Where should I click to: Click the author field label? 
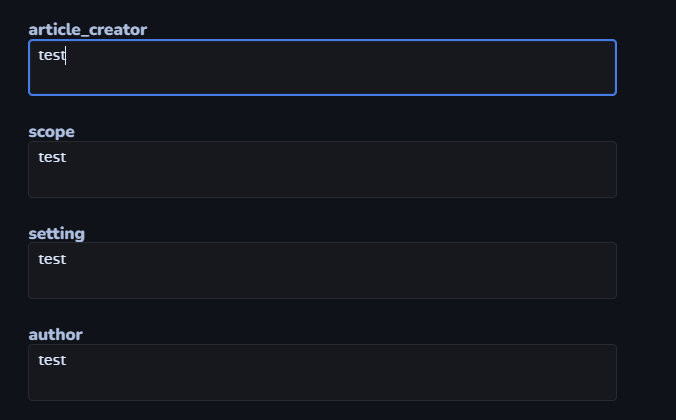(55, 334)
